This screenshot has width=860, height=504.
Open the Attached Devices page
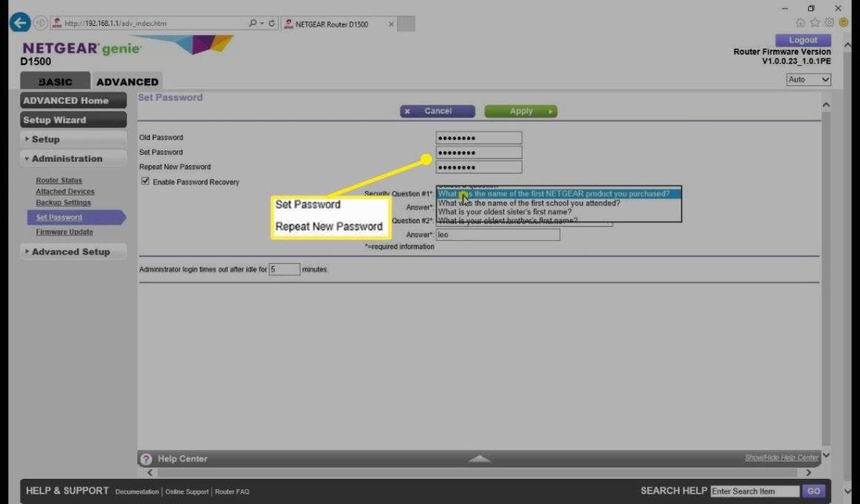coord(64,191)
